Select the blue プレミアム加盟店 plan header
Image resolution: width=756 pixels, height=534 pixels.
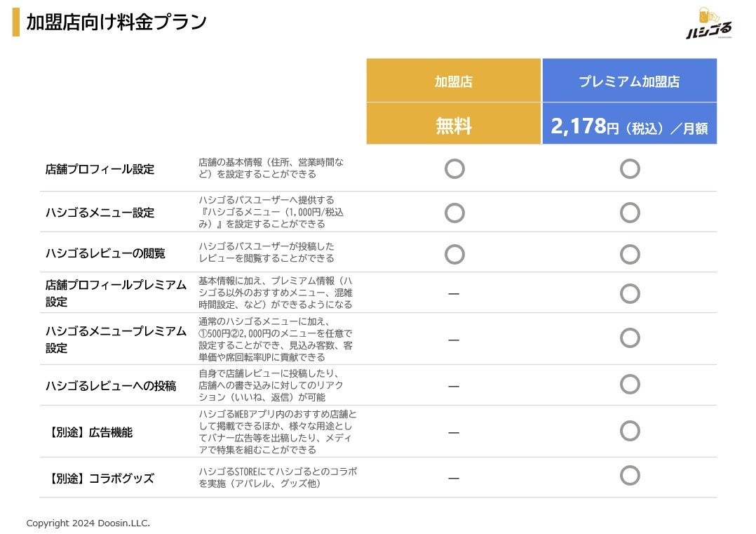pyautogui.click(x=629, y=81)
